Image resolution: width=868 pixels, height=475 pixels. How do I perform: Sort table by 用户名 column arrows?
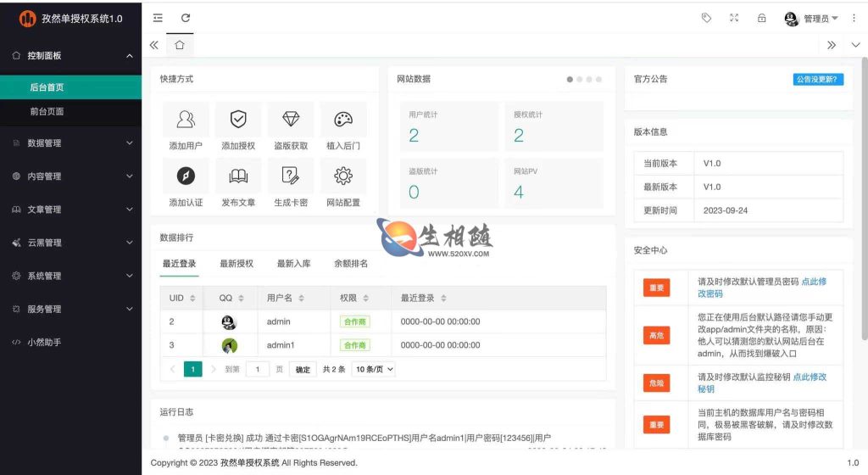coord(301,298)
